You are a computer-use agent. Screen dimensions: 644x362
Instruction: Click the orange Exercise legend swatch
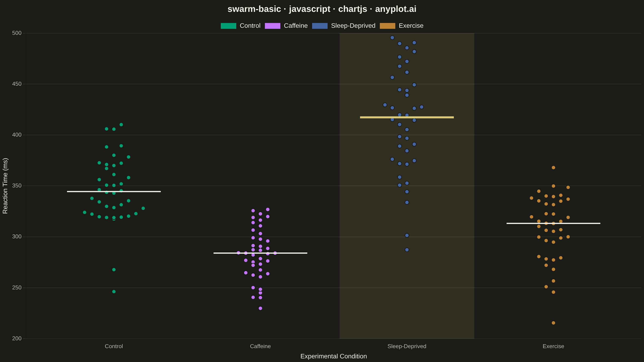[x=387, y=26]
